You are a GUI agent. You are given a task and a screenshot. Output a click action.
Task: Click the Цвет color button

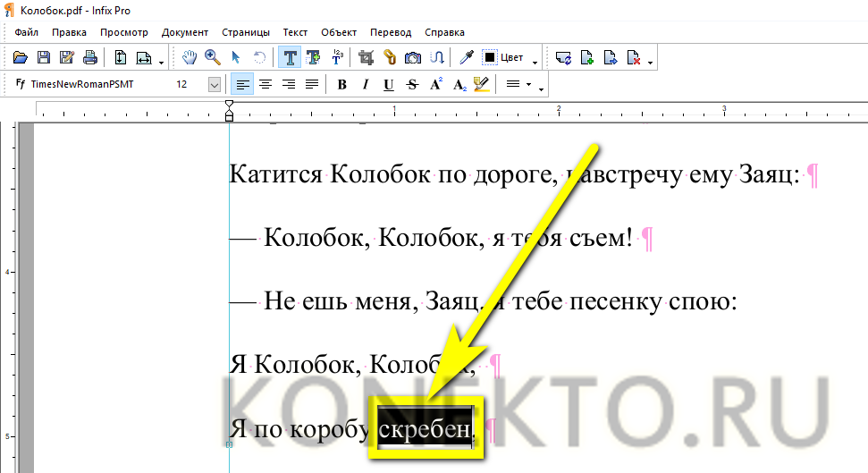[x=512, y=58]
